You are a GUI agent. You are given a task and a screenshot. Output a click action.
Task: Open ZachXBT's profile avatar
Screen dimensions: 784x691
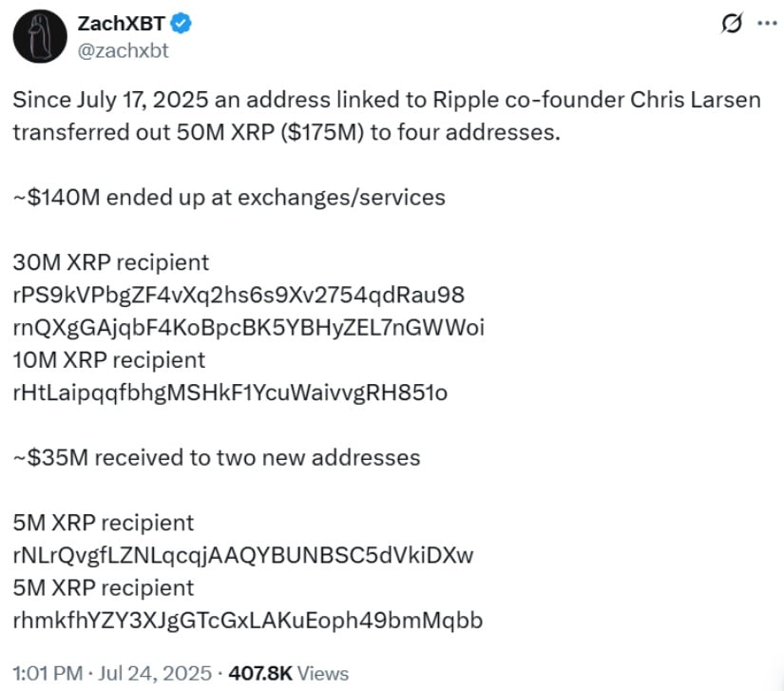(x=40, y=36)
